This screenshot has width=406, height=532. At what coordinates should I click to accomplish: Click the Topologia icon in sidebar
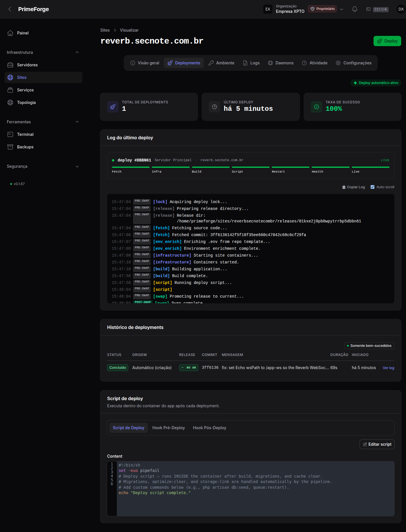click(10, 103)
